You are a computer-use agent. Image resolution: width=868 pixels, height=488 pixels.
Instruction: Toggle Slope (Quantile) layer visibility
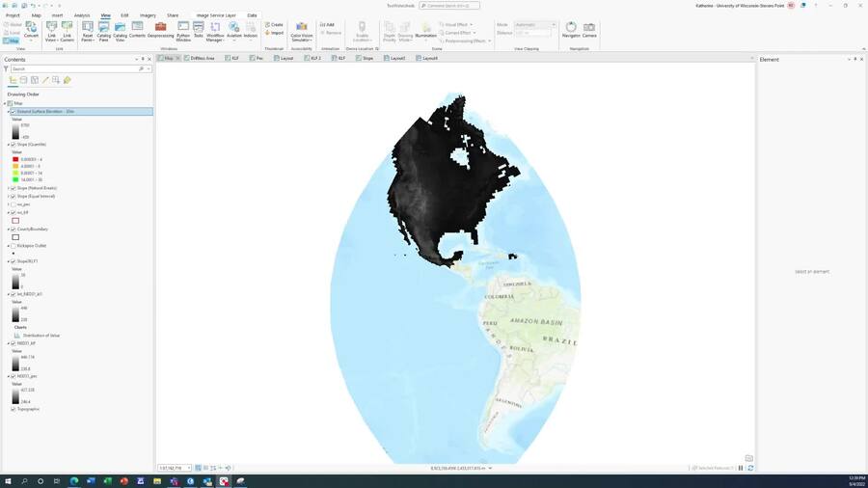pos(14,145)
